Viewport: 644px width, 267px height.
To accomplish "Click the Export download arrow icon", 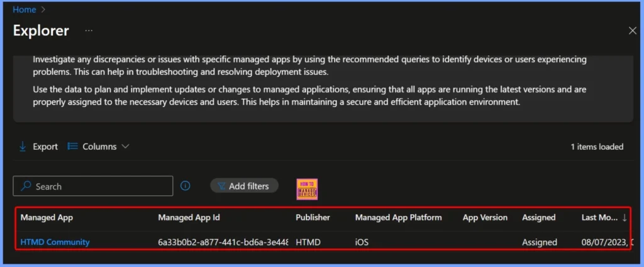I will pos(23,147).
